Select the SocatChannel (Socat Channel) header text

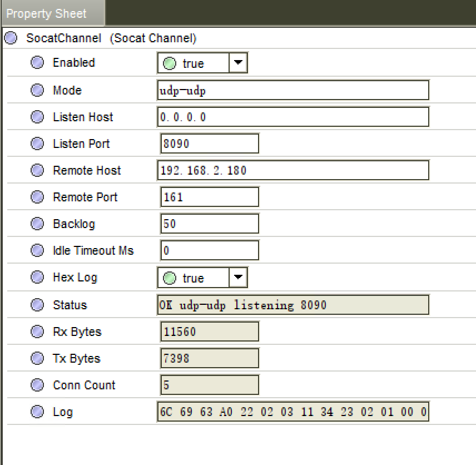click(111, 38)
